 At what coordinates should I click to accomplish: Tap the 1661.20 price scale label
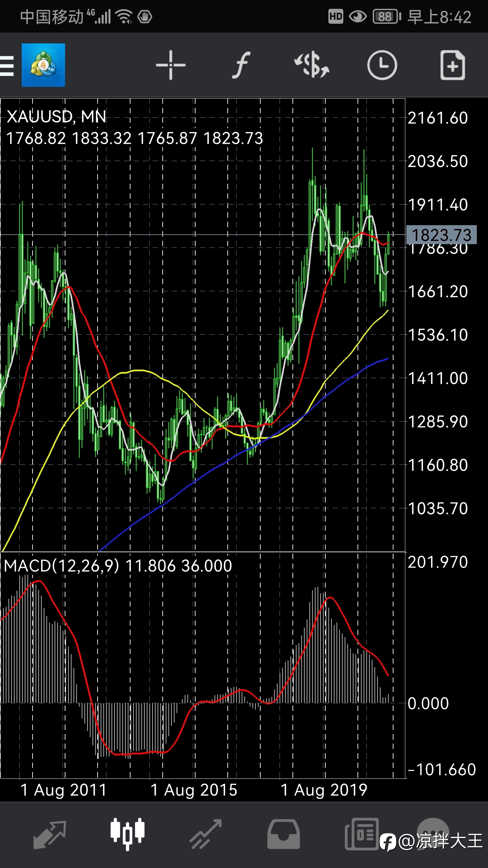(438, 292)
